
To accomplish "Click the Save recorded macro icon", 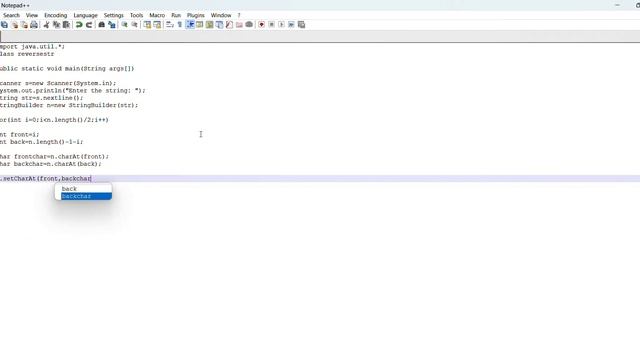I will point(301,24).
